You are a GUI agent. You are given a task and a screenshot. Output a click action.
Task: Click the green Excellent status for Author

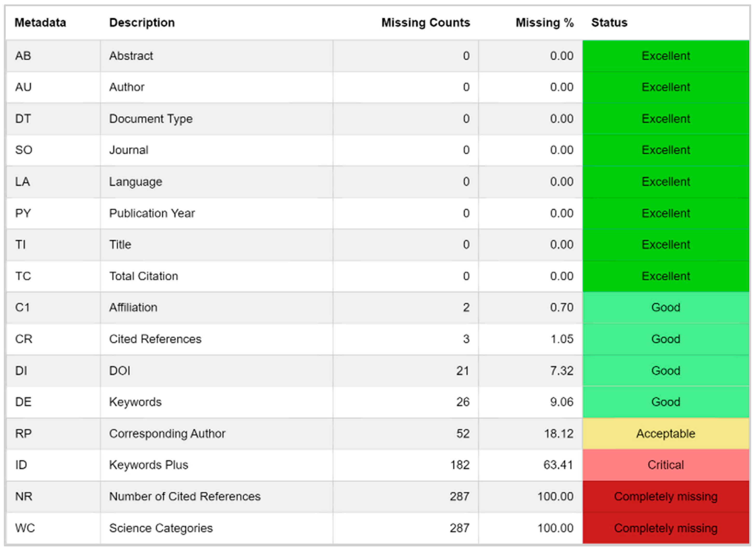coord(666,87)
